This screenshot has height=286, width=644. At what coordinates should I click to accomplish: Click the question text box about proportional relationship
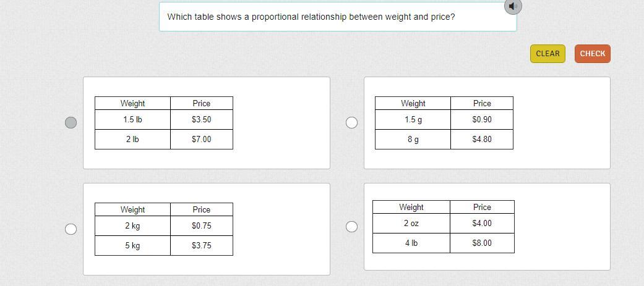[x=338, y=17]
